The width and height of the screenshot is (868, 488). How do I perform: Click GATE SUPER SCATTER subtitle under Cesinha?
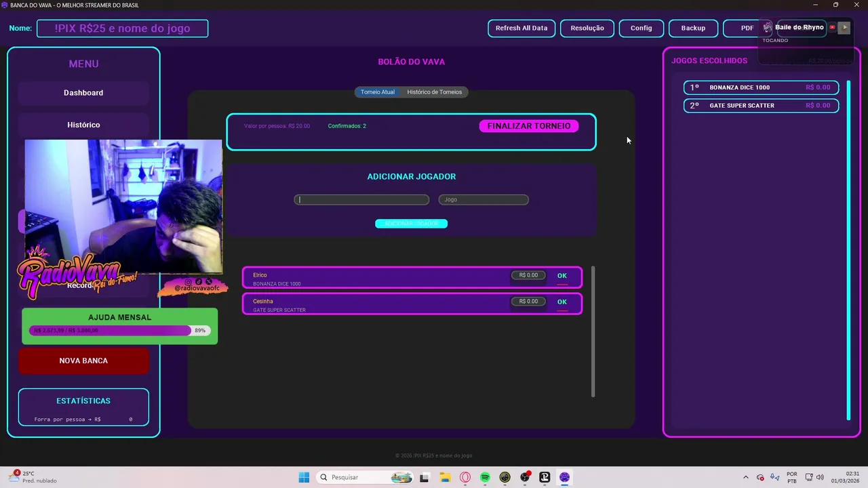coord(279,310)
